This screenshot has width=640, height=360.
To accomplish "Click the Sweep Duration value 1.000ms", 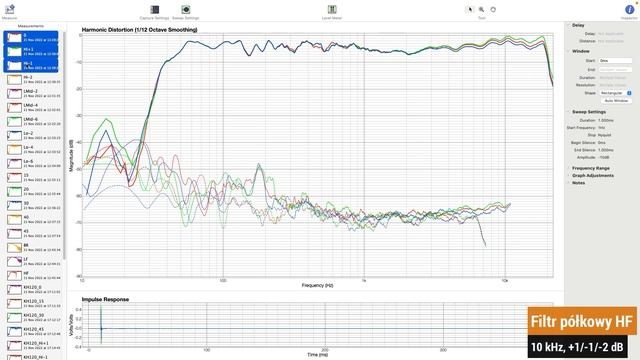I will (x=606, y=120).
